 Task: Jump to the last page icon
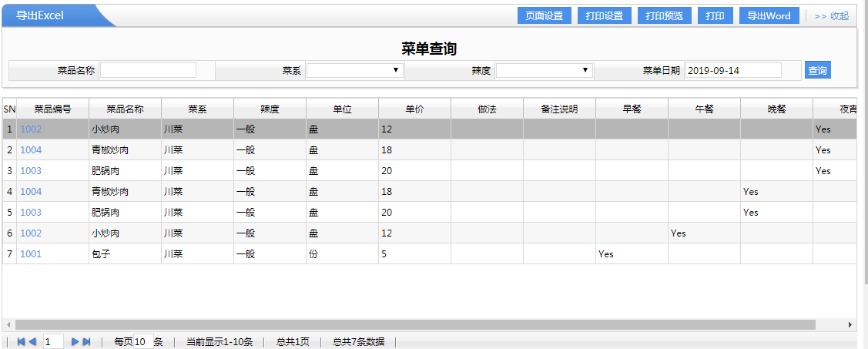point(86,341)
